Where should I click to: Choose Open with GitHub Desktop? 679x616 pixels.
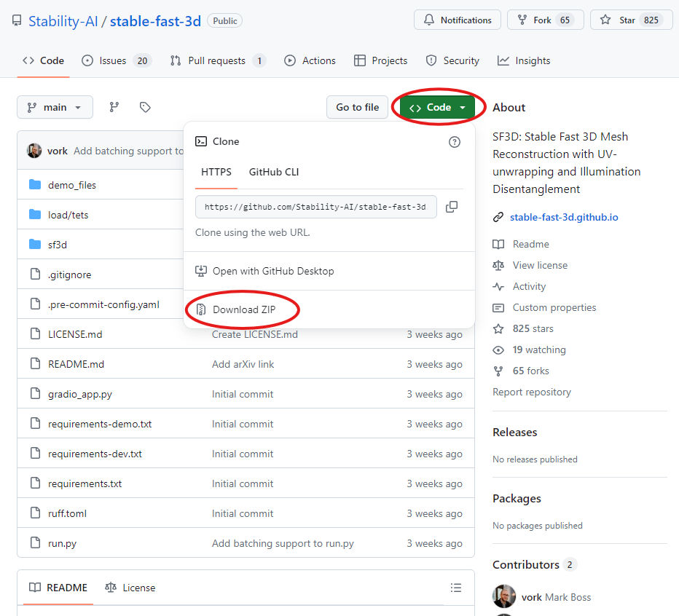(264, 271)
